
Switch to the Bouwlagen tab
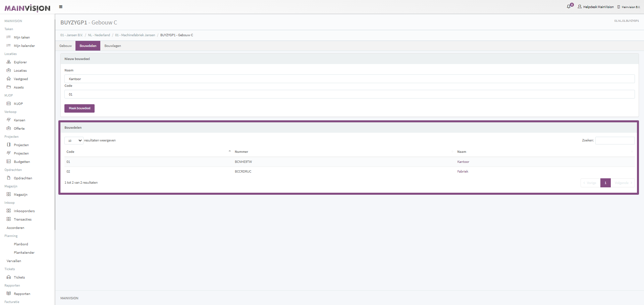113,46
